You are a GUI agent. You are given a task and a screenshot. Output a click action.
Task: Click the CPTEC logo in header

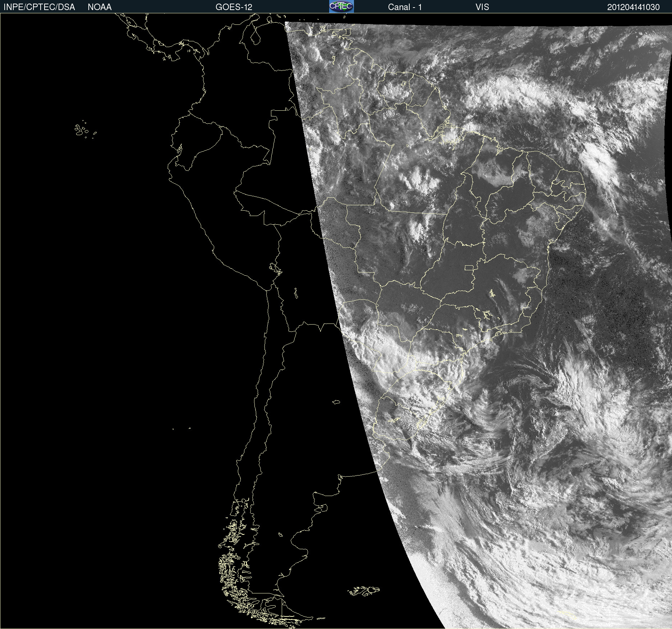341,6
